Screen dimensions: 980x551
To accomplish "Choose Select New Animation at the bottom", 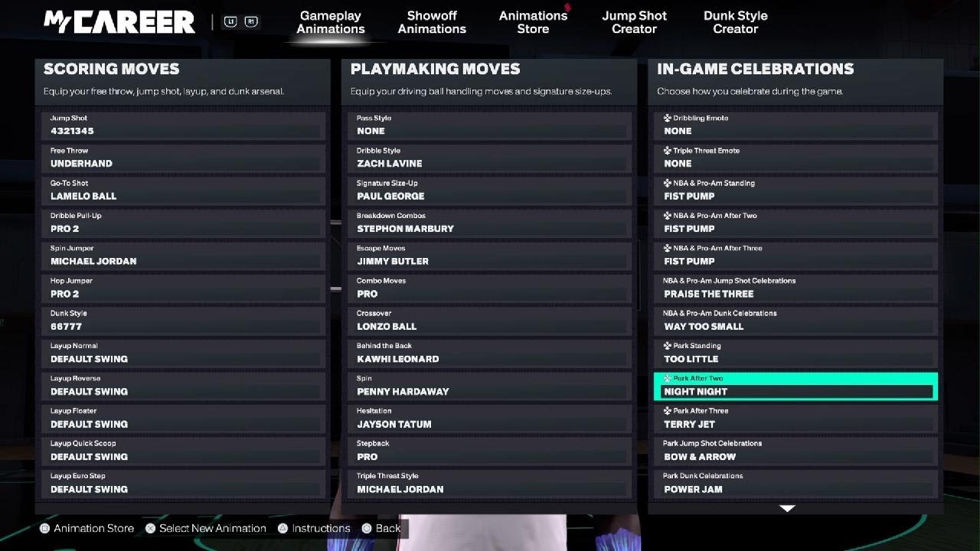I will pos(206,528).
